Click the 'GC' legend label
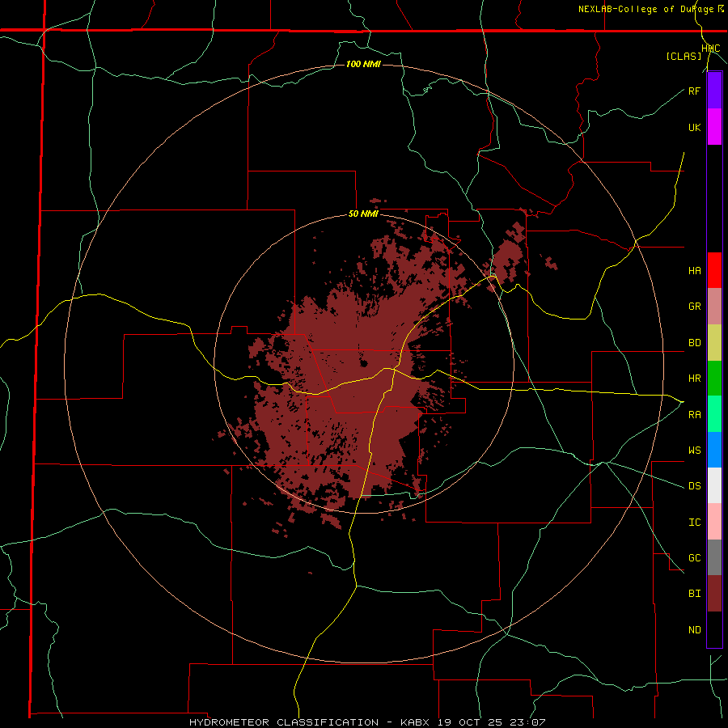The image size is (728, 728). 694,558
